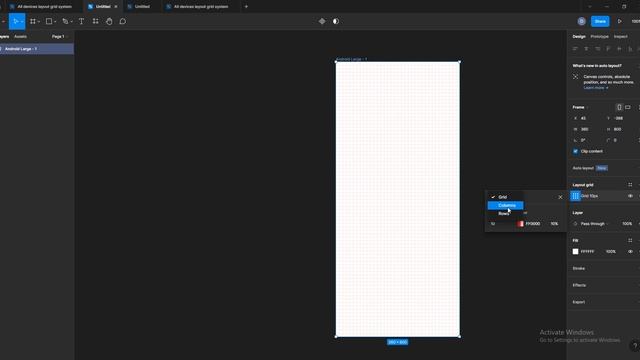The image size is (640, 360).
Task: Select the Move tool in the toolbar
Action: [x=16, y=21]
